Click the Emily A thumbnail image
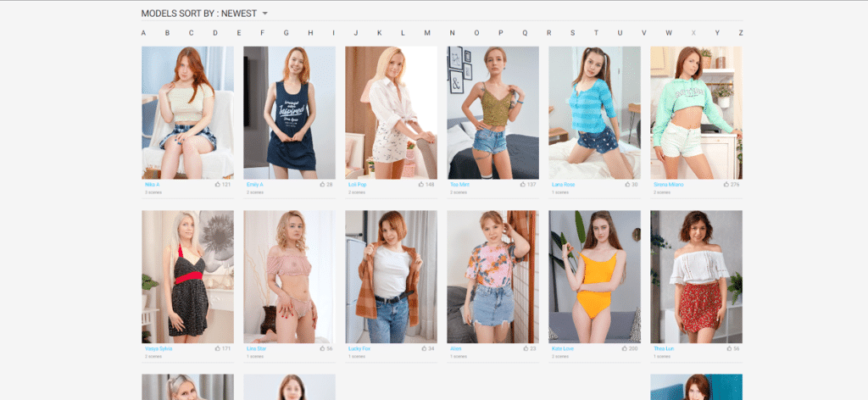 pos(290,113)
